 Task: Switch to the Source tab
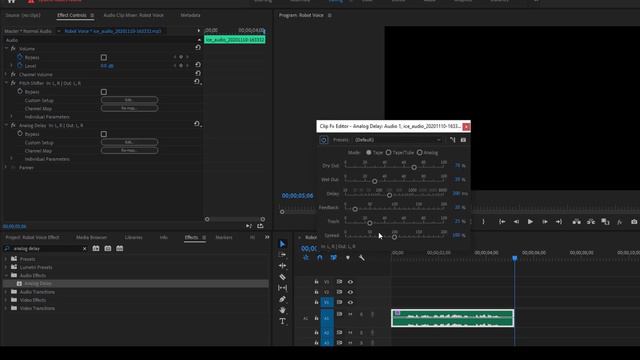[23, 15]
